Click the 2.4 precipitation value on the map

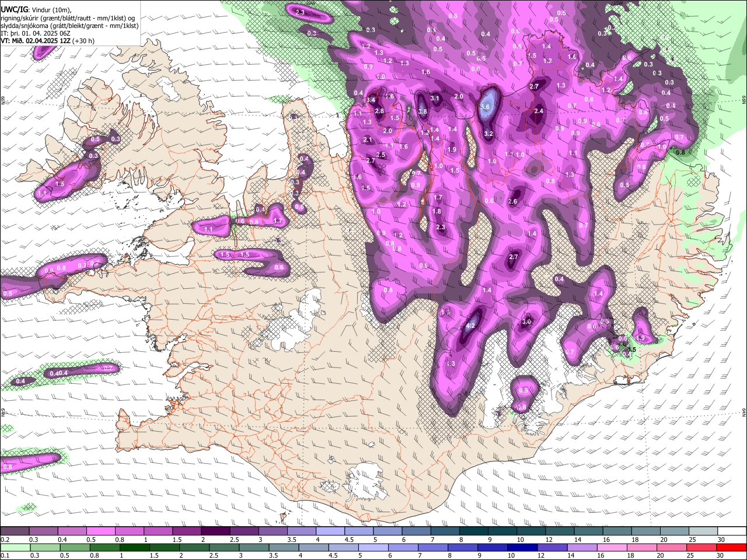[539, 111]
